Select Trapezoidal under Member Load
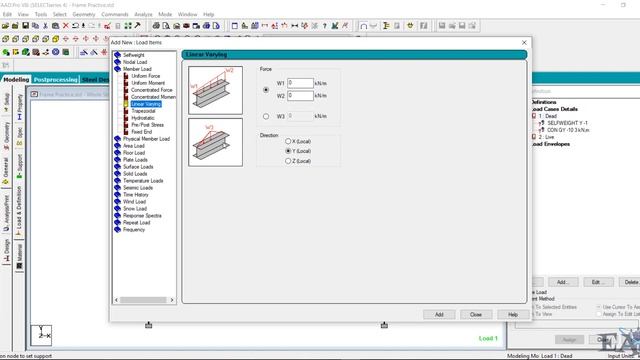 click(143, 111)
